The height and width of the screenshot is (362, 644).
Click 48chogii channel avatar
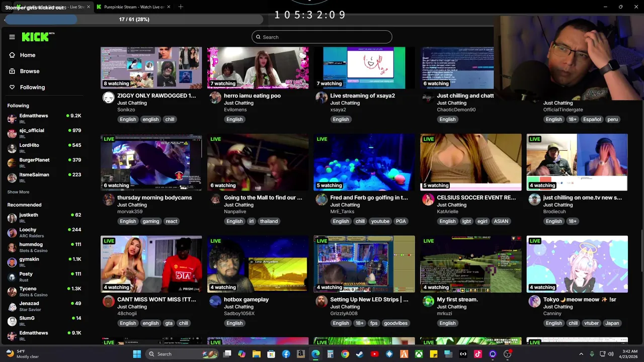pos(108,301)
